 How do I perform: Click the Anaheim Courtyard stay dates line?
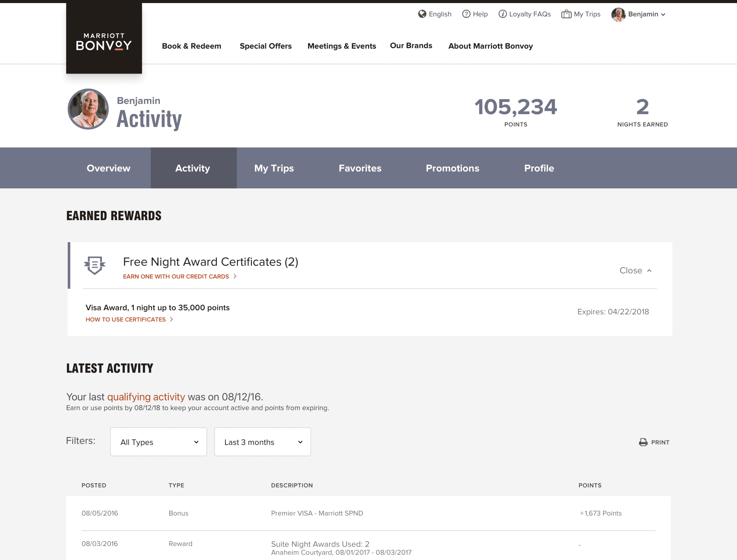[341, 552]
